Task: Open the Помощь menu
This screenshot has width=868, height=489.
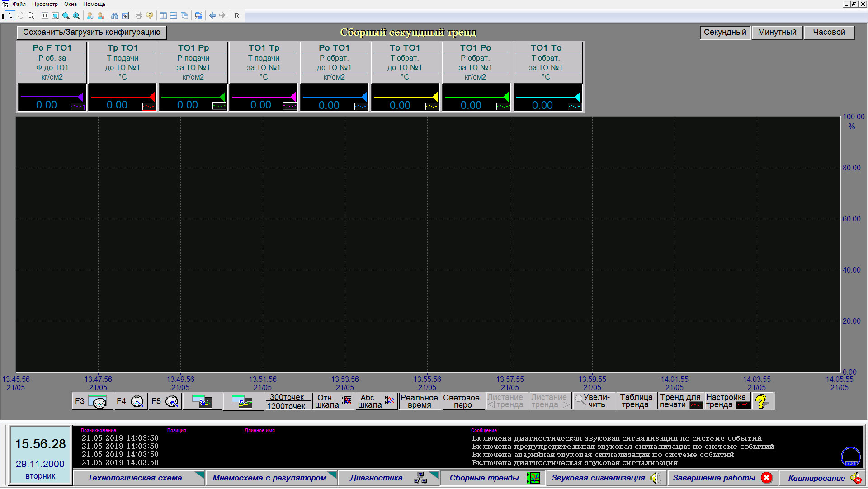Action: (x=94, y=4)
